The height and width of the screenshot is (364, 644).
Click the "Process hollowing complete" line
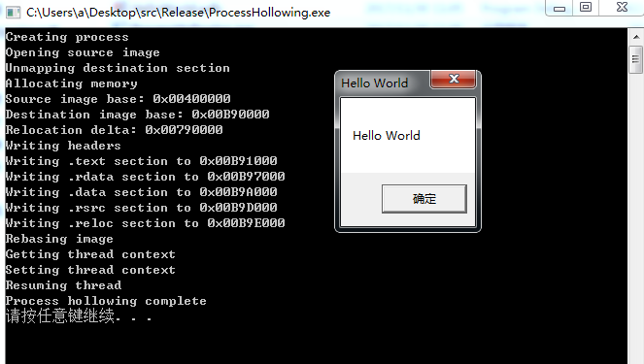[x=106, y=301]
